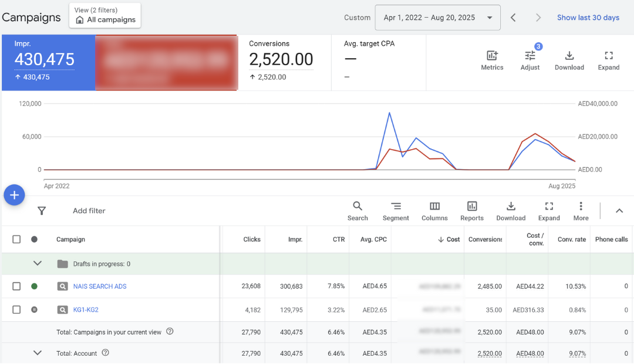Screen dimensions: 634x364
Task: Collapse table toolbar with up chevron
Action: (x=619, y=211)
